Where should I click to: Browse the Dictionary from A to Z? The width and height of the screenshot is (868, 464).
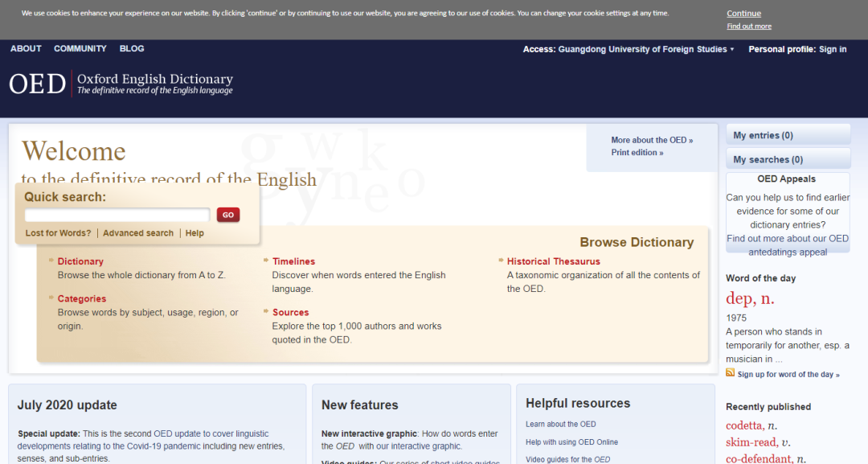tap(80, 261)
